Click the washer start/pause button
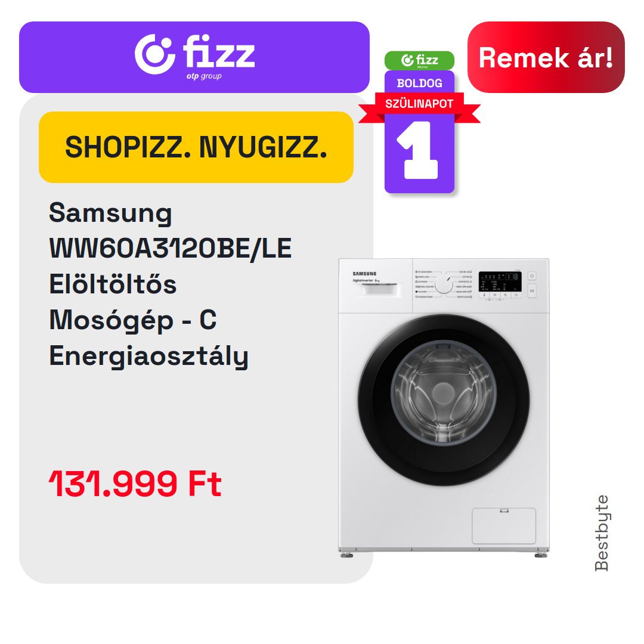644x644 pixels. [532, 291]
